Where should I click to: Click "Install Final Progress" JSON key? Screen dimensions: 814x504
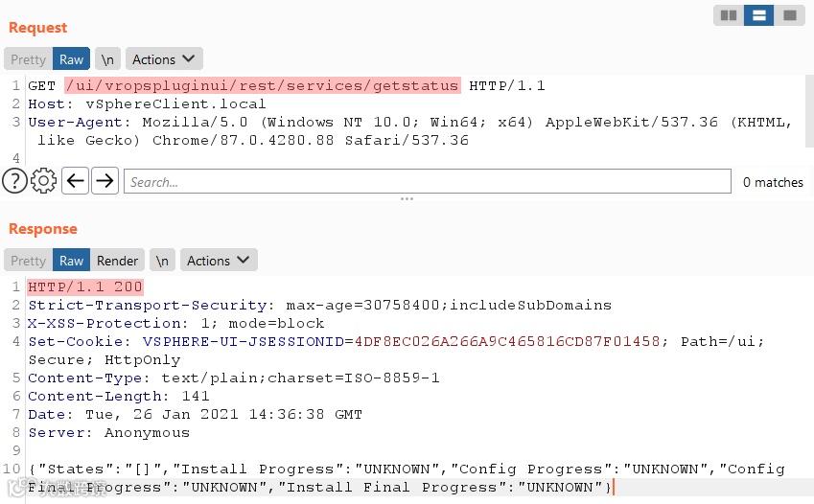click(x=397, y=488)
